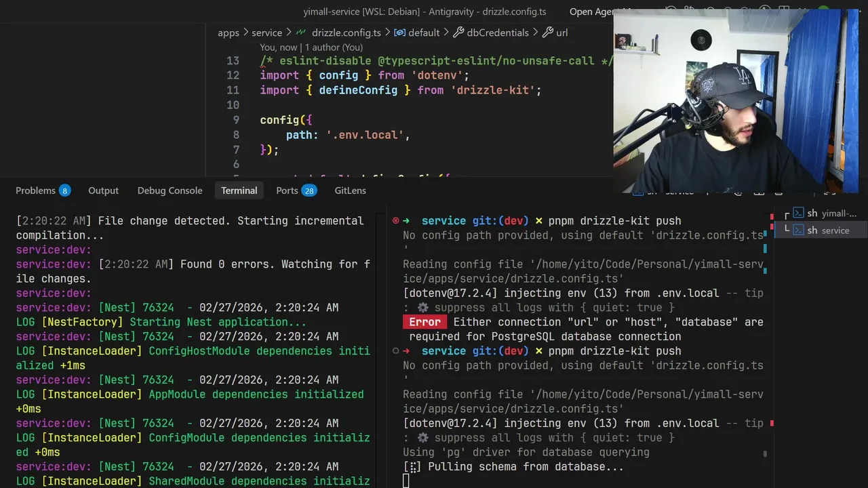Click the 'config({' call on line 9

click(x=286, y=120)
